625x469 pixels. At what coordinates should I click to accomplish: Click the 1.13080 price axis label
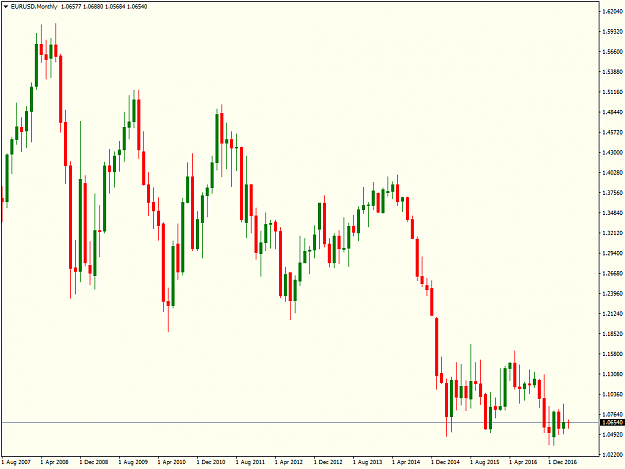(613, 374)
